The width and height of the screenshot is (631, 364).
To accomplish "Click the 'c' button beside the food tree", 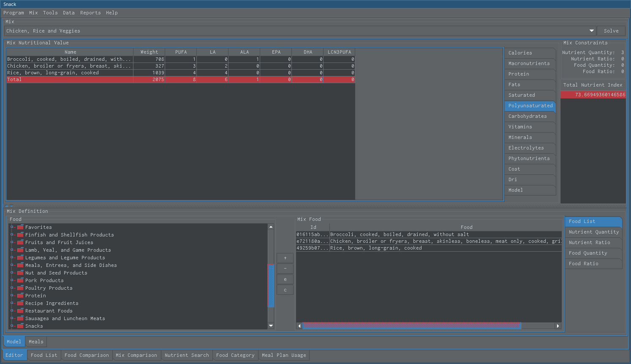I will [285, 290].
